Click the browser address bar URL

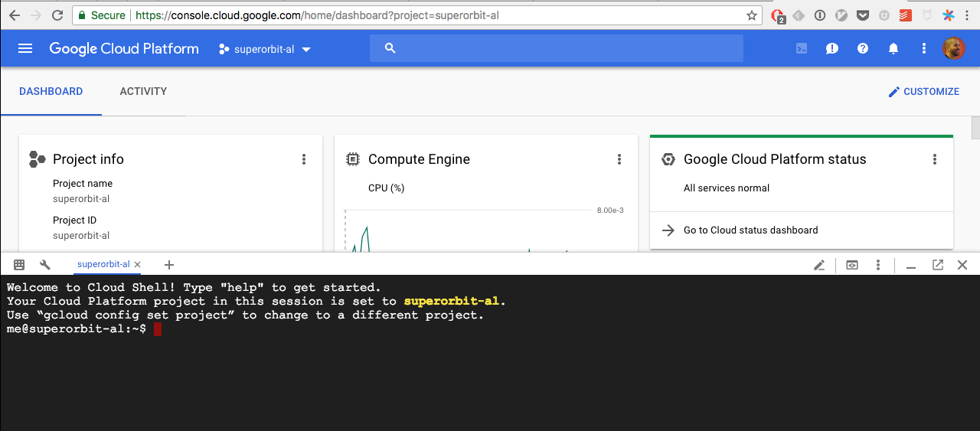coord(317,15)
